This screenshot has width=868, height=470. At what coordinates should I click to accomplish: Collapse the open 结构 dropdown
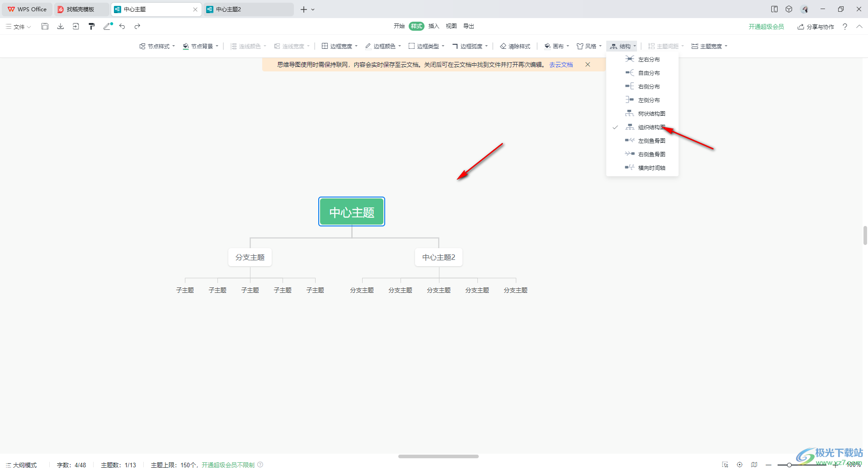point(623,46)
